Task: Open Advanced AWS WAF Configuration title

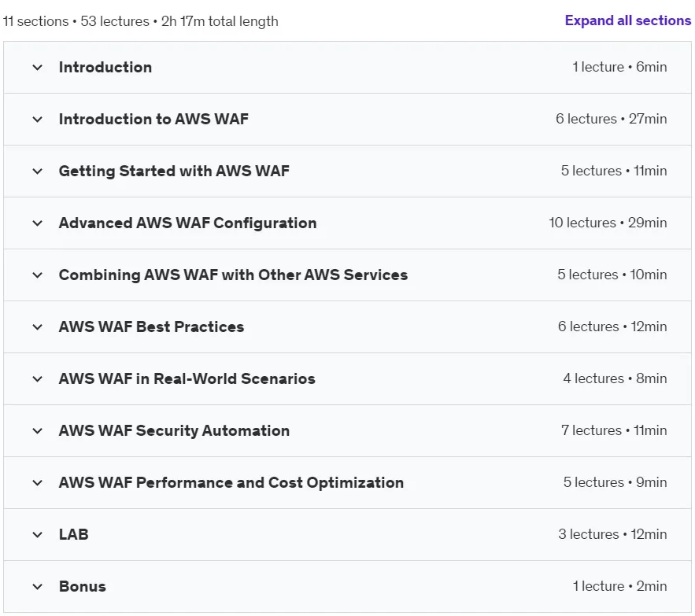Action: pyautogui.click(x=188, y=223)
